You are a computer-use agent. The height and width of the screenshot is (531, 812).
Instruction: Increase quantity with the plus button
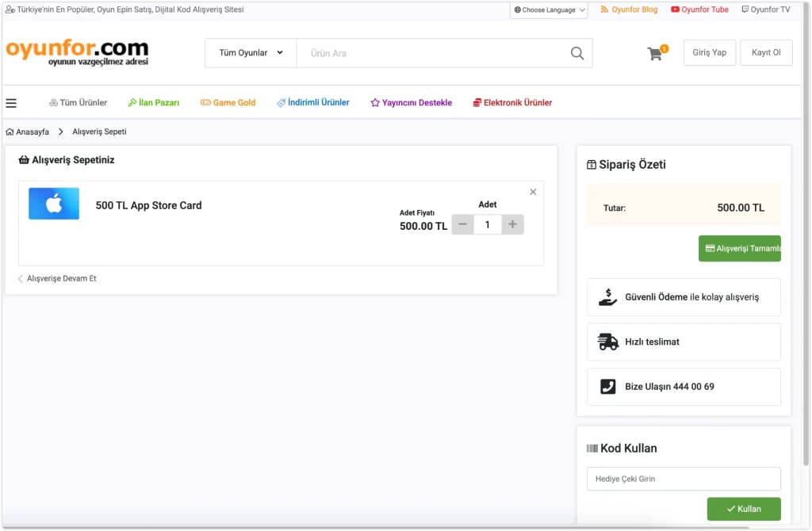coord(512,224)
